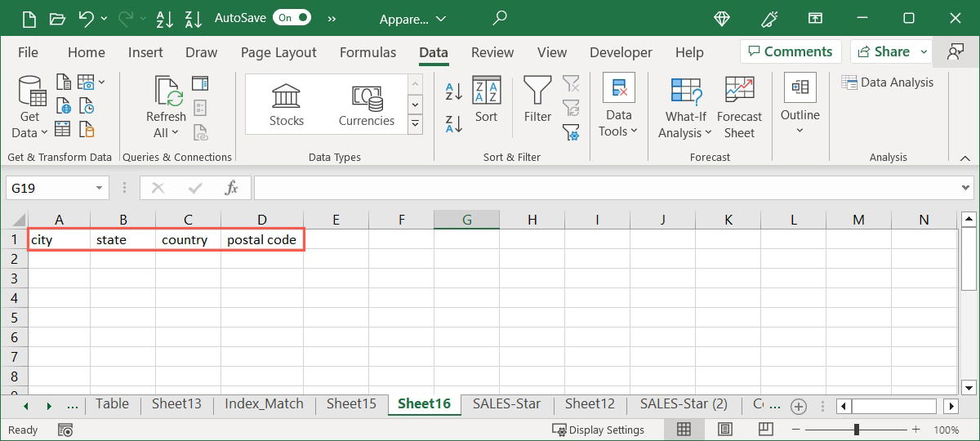Image resolution: width=980 pixels, height=441 pixels.
Task: Switch to Page Layout view in status bar
Action: 724,430
